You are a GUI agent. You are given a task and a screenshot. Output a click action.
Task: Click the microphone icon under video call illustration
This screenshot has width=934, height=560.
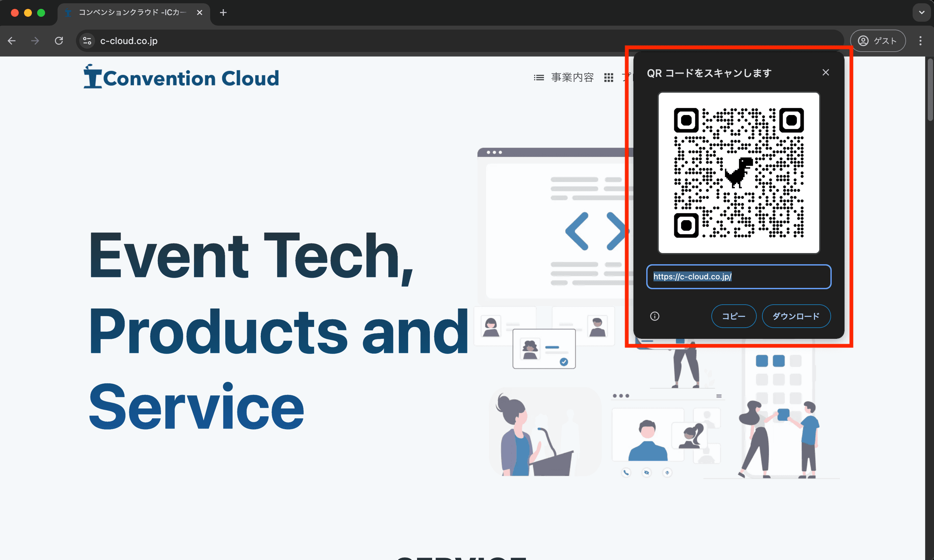tap(667, 473)
